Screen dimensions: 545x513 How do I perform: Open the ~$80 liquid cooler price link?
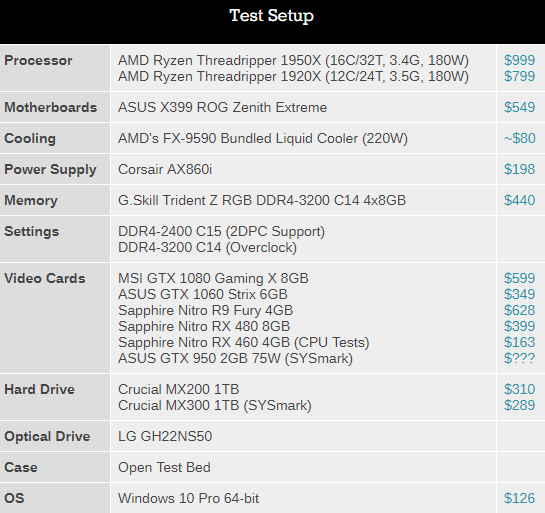tap(519, 138)
